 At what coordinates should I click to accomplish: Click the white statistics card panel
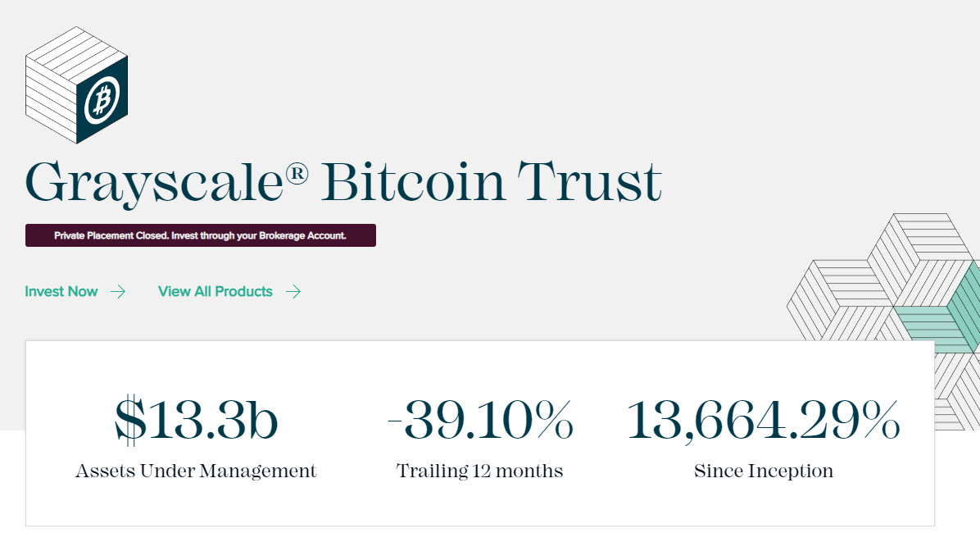[x=479, y=508]
